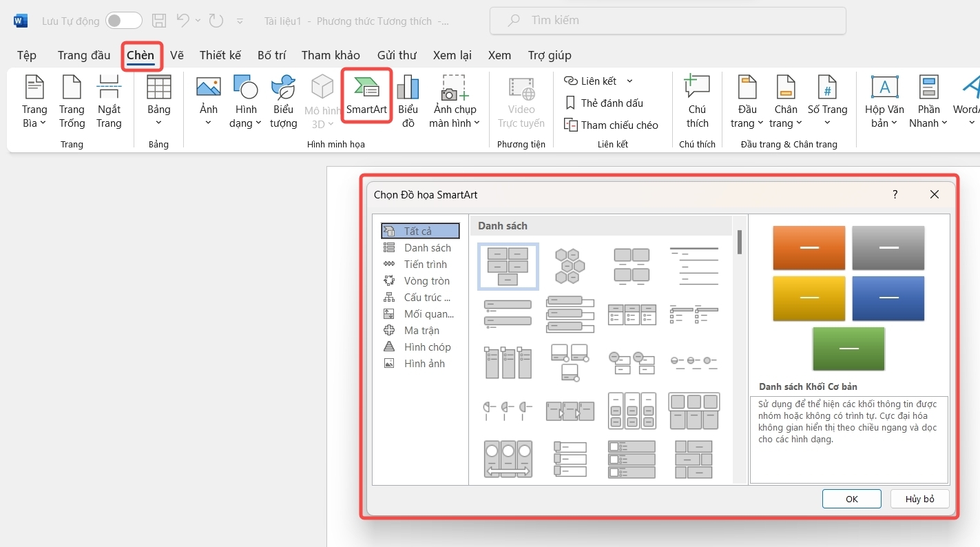Click the blue preview block

pos(888,298)
